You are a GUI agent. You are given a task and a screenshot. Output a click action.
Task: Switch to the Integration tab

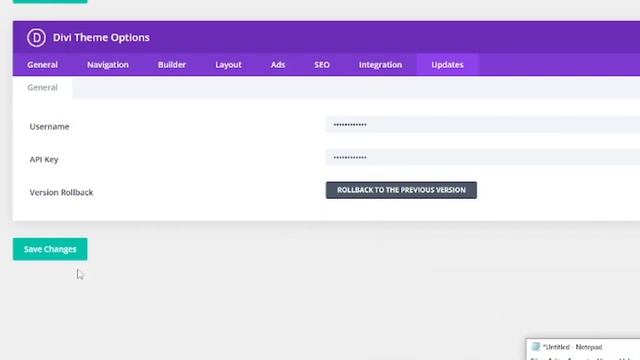(380, 64)
